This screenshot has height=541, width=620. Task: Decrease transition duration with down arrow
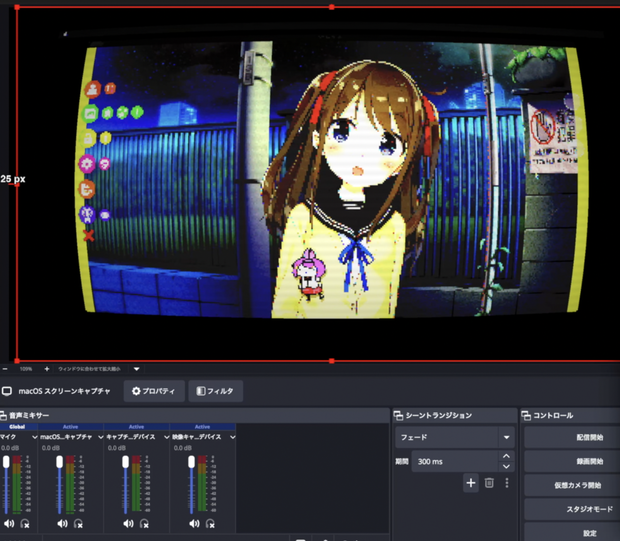[x=506, y=467]
